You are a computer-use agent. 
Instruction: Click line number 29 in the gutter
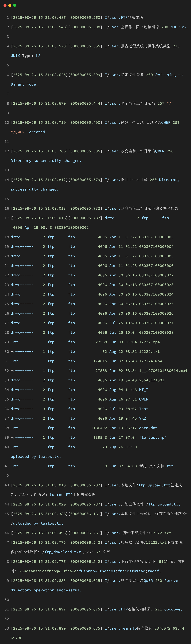pos(7,342)
